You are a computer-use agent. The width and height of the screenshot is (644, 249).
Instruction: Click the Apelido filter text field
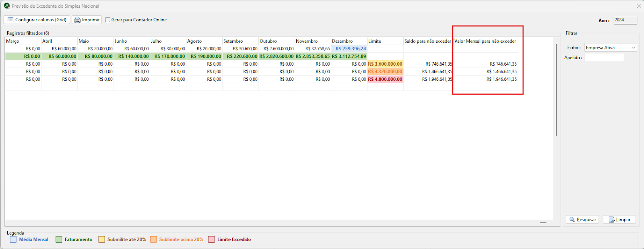(x=604, y=58)
